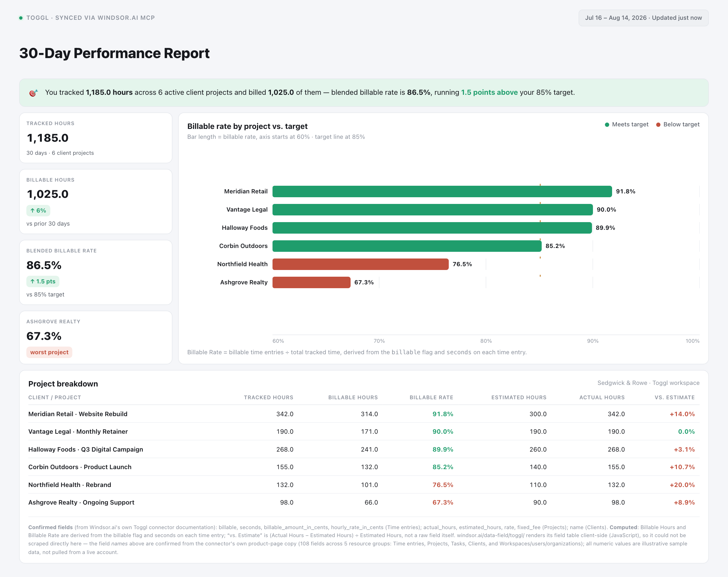Click the green sync status dot
The width and height of the screenshot is (728, 577).
coord(21,18)
